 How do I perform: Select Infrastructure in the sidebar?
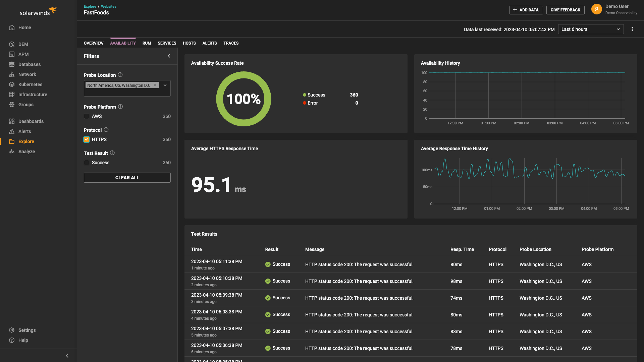tap(33, 94)
